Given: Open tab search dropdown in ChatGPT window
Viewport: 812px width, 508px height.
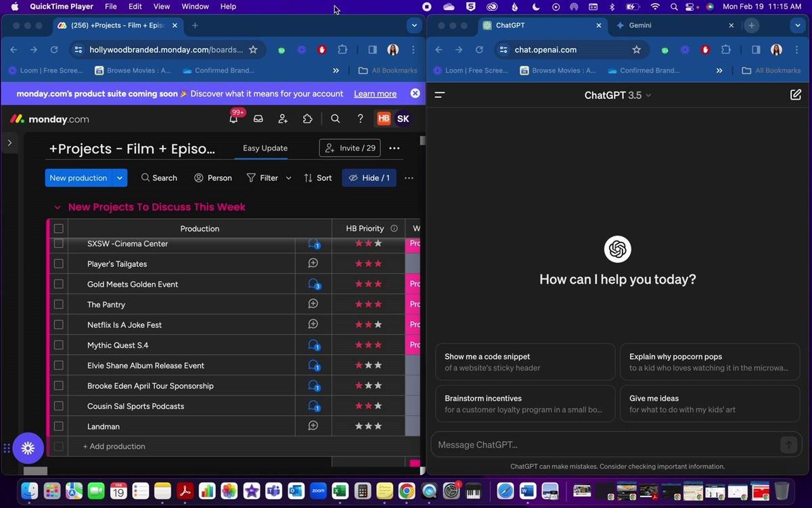Looking at the screenshot, I should click(x=798, y=25).
